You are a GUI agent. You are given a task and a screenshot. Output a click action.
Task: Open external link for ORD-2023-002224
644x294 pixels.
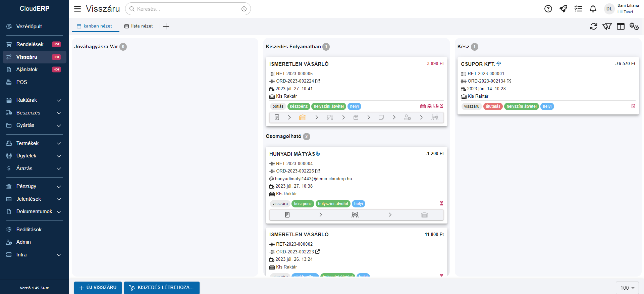coord(318,81)
